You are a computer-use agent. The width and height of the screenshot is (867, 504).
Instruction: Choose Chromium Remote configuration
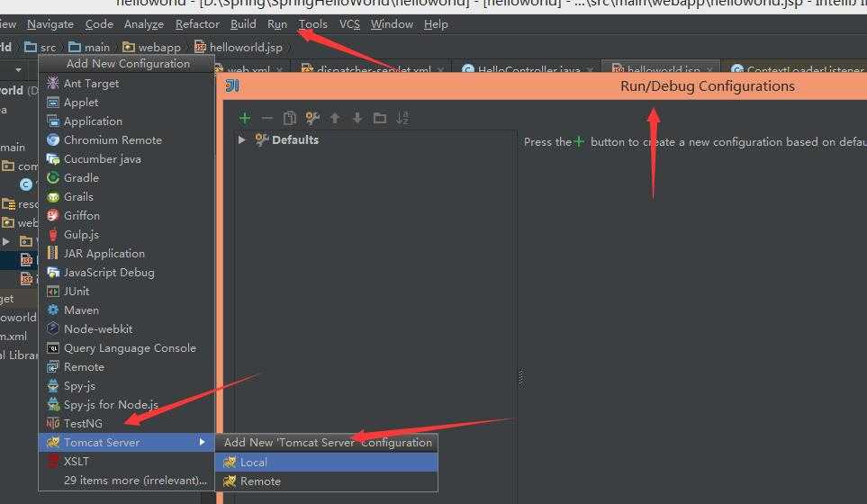click(x=127, y=139)
